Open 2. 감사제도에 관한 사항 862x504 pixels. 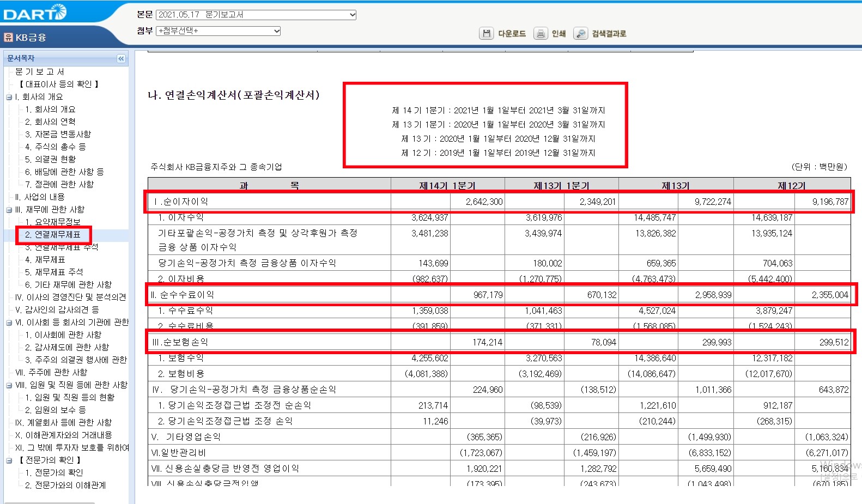click(67, 347)
